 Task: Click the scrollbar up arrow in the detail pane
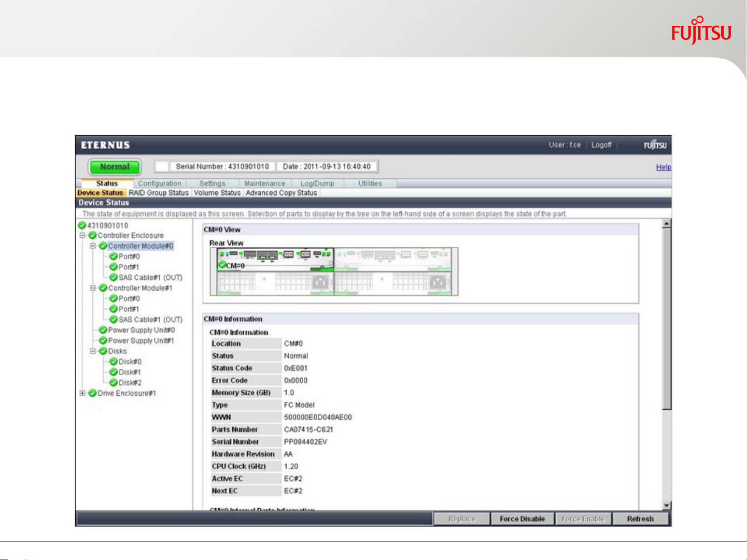(667, 224)
